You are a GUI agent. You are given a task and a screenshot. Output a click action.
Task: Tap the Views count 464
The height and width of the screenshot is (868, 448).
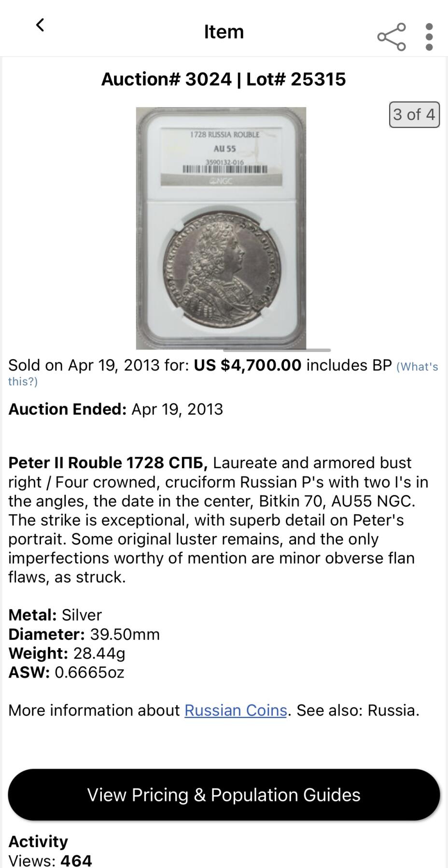76,860
